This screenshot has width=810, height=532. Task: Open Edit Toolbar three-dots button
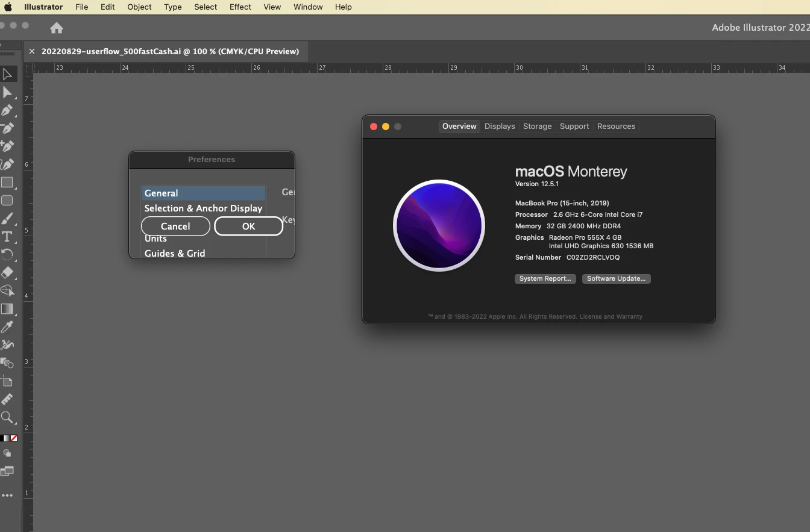(7, 495)
